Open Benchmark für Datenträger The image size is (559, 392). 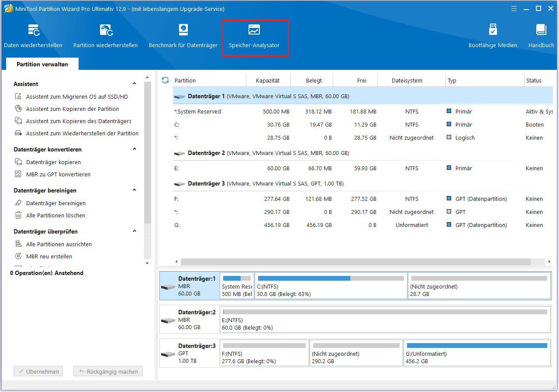[x=183, y=36]
